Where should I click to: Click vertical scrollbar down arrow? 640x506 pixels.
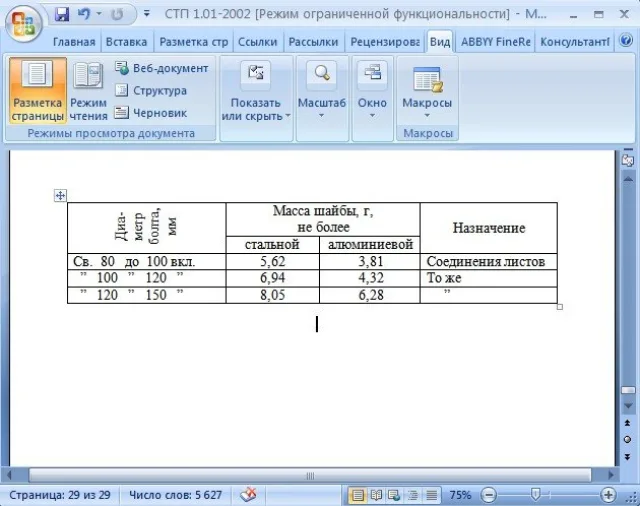coord(628,406)
